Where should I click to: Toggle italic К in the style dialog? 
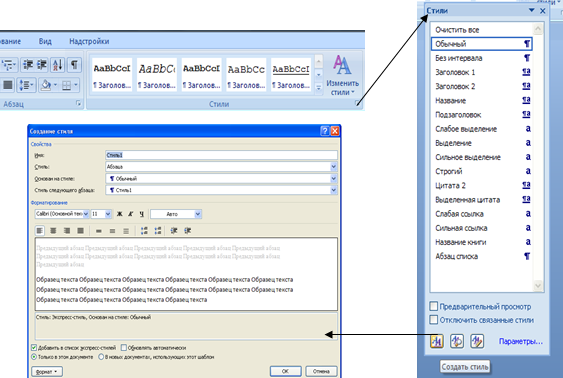[x=131, y=214]
